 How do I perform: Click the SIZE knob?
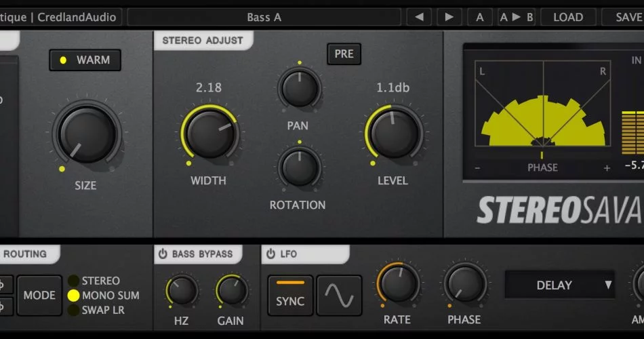(87, 134)
